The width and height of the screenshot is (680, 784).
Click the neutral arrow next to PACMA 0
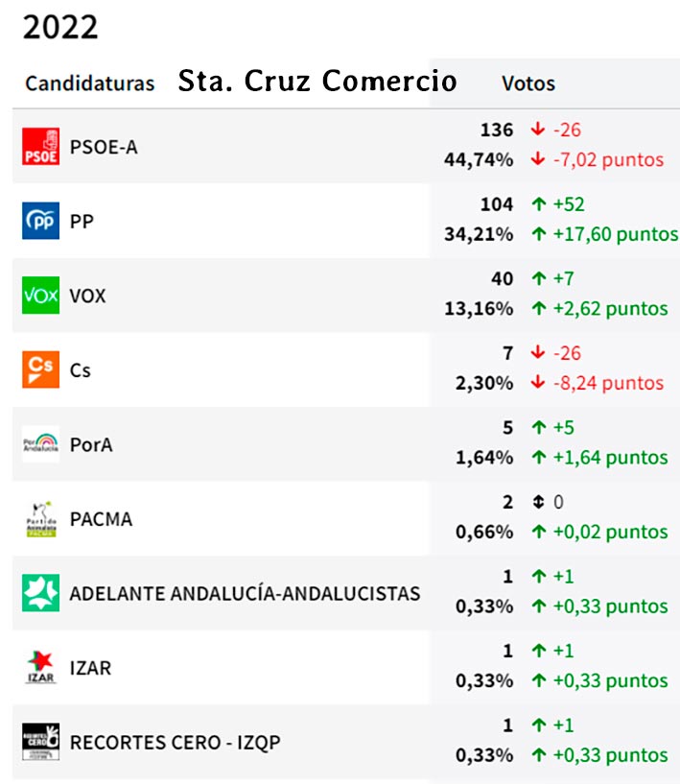tap(538, 502)
